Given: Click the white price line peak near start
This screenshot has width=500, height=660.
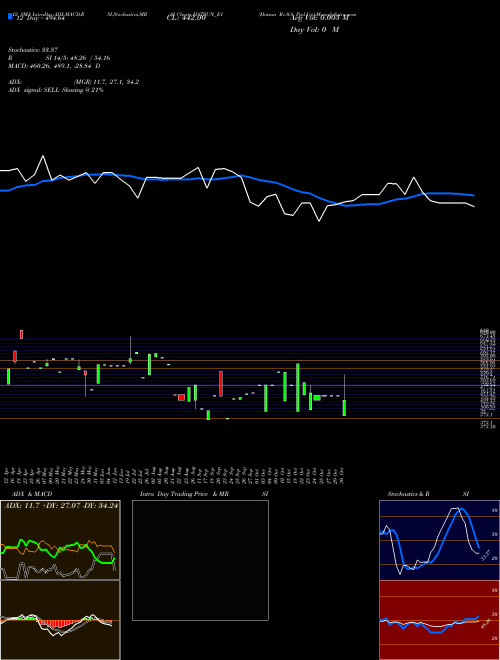Looking at the screenshot, I should coord(43,156).
